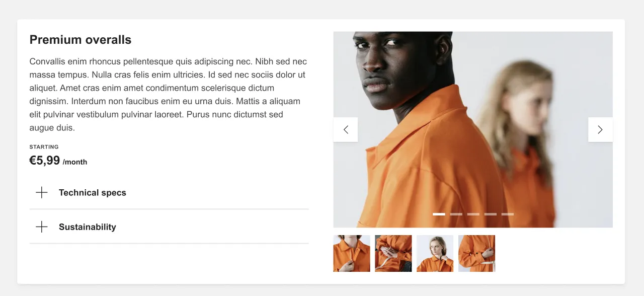Image resolution: width=644 pixels, height=296 pixels.
Task: Expand the Technical specs section
Action: tap(169, 193)
